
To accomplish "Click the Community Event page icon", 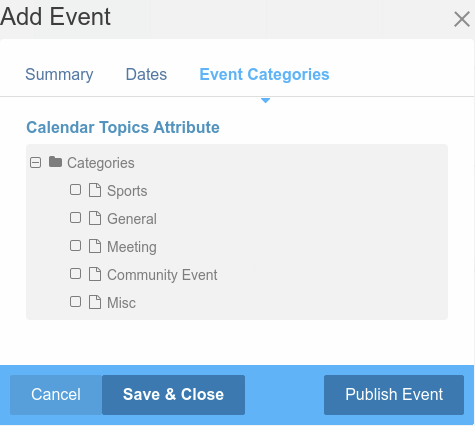I will [95, 274].
